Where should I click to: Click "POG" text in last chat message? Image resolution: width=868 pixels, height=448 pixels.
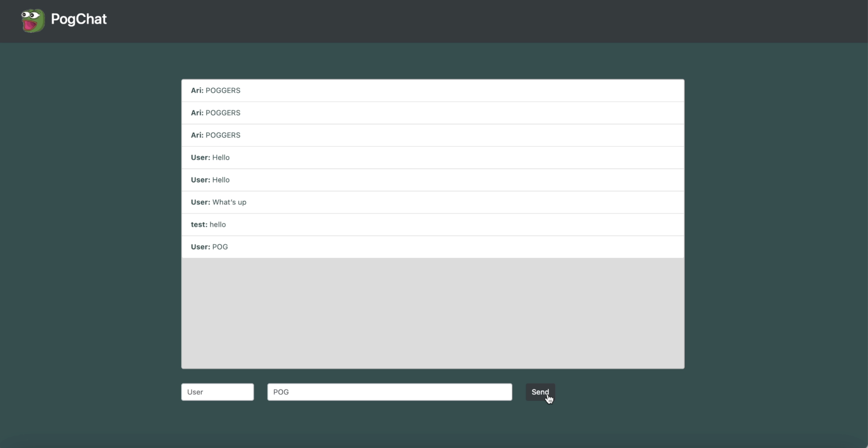click(x=220, y=247)
